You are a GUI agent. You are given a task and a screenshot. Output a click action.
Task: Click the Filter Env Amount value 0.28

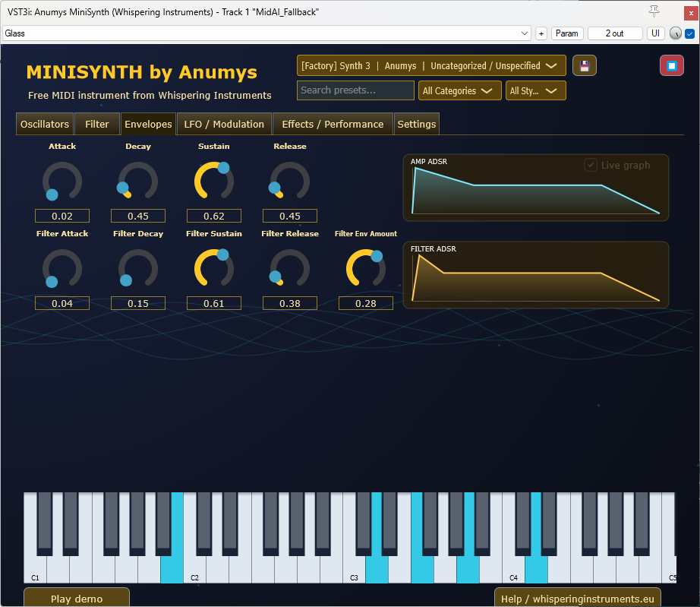(366, 303)
